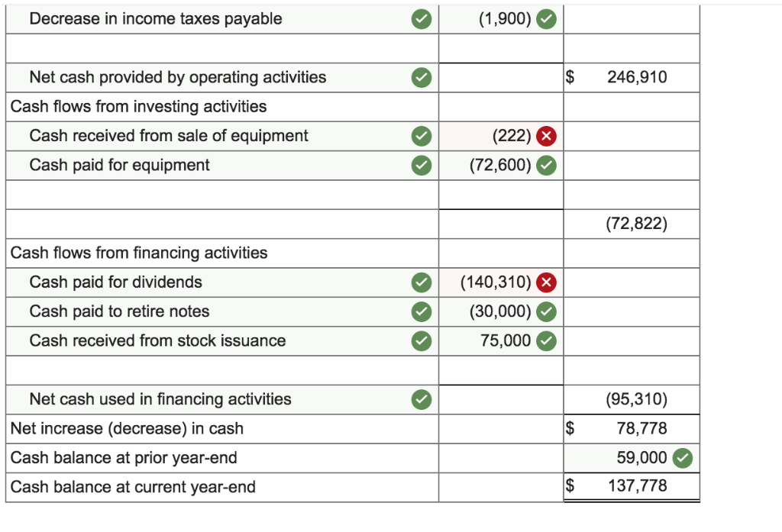Click red X beside (222) amount
The width and height of the screenshot is (782, 532).
(x=546, y=136)
